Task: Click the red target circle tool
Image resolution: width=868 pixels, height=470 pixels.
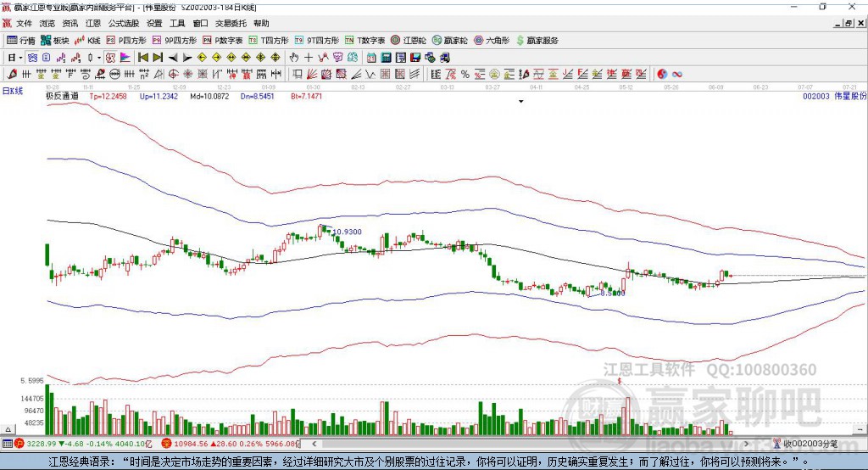Action: point(173,74)
